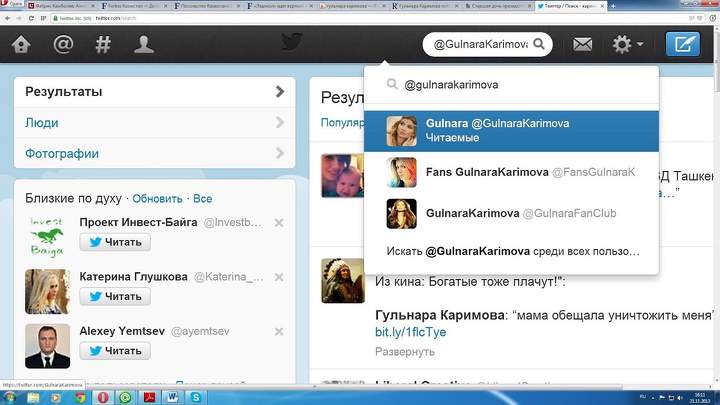Open Проект Инвест-Байга profile name

point(138,222)
